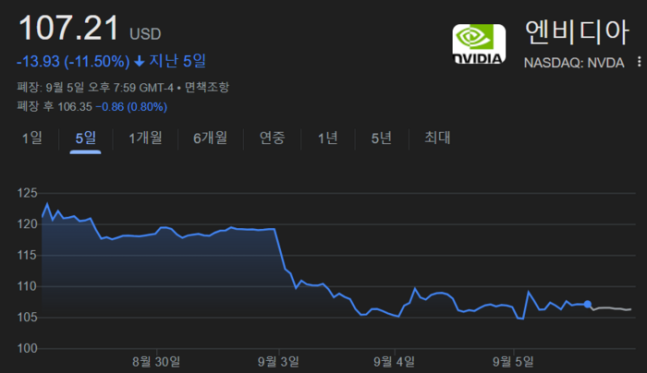Click the 9월 5일 date axis label
The height and width of the screenshot is (373, 647).
pyautogui.click(x=513, y=362)
